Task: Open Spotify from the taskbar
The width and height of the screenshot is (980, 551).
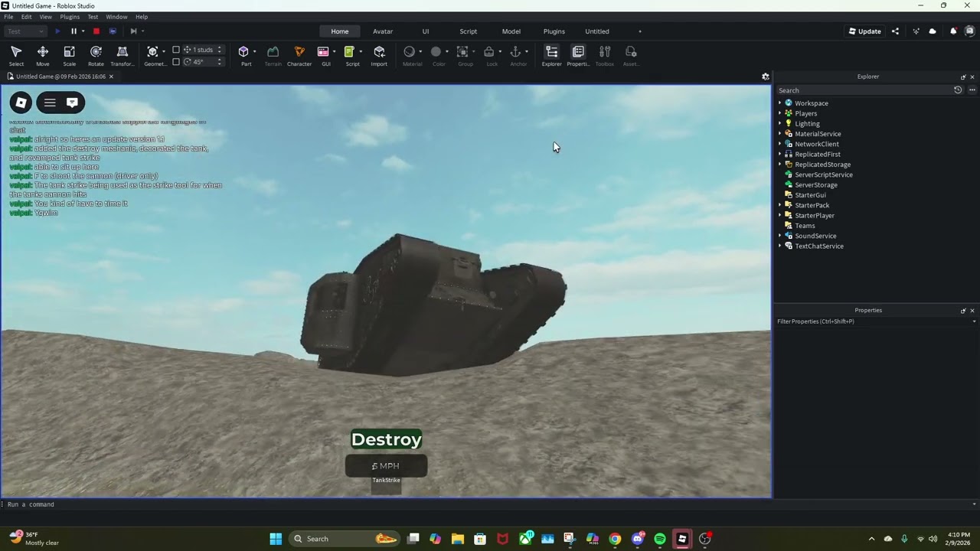Action: (660, 539)
